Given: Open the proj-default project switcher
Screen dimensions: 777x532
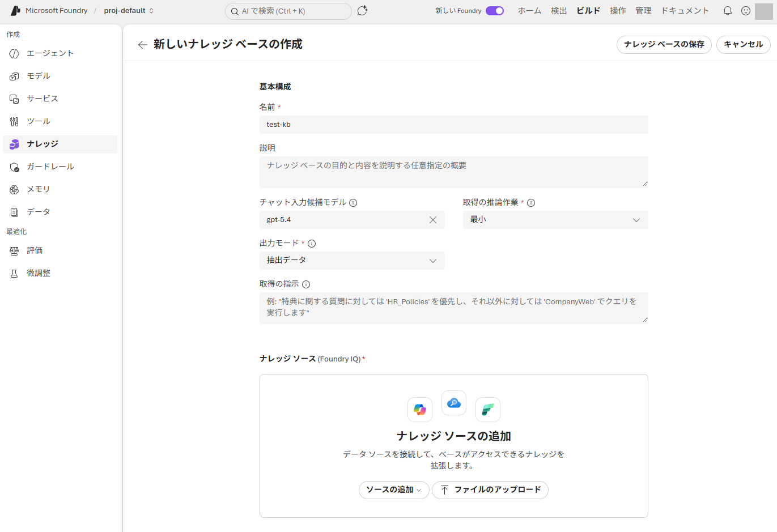Looking at the screenshot, I should tap(129, 11).
